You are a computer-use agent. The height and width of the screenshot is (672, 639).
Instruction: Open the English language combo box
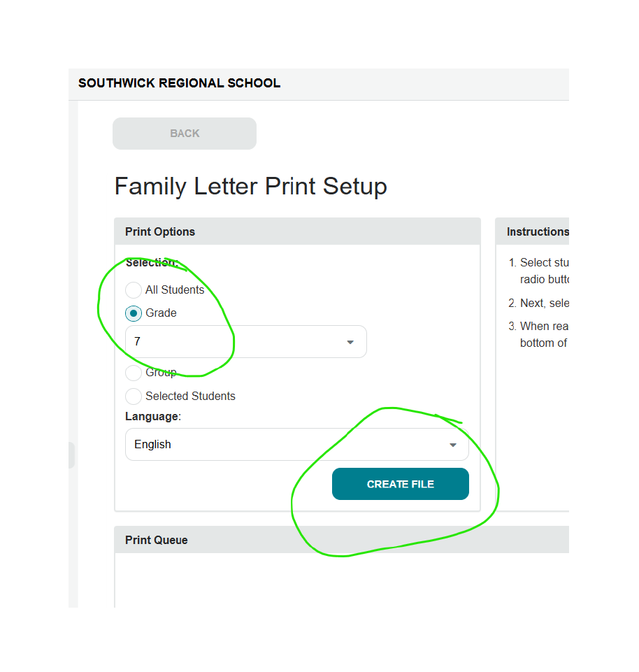tap(287, 445)
